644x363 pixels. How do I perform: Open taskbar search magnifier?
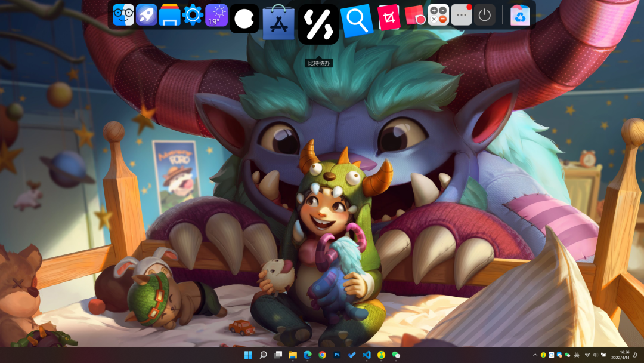click(264, 355)
